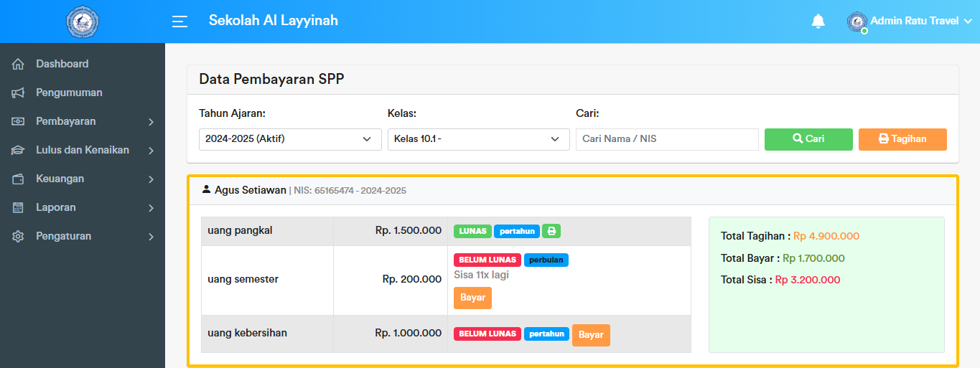980x368 pixels.
Task: Focus the Cari Nama / NIS field
Action: tap(667, 139)
